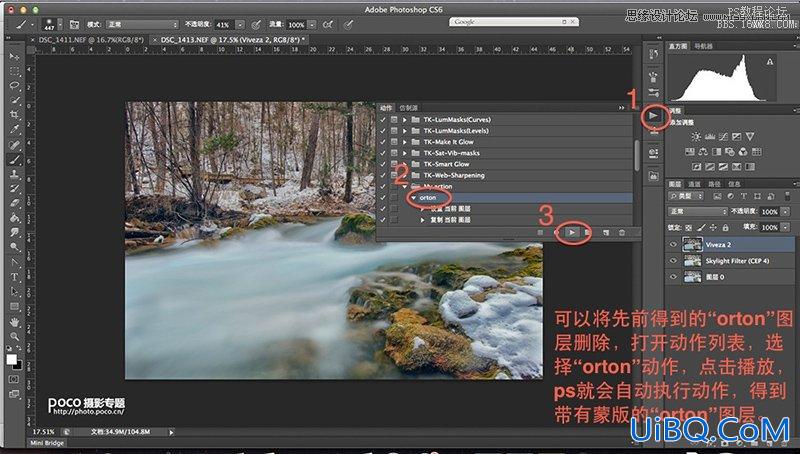Viewport: 800px width, 454px height.
Task: Expand the 复制 当前 图层 action step
Action: point(422,220)
